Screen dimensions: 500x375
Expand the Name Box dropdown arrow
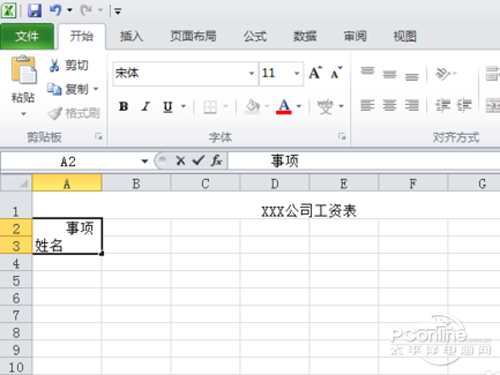click(x=144, y=162)
